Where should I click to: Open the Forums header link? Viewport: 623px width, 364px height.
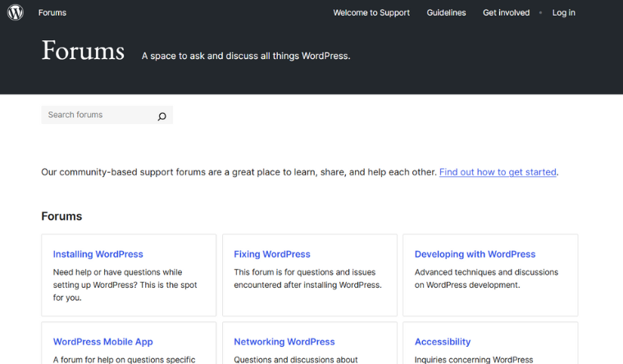(x=52, y=13)
